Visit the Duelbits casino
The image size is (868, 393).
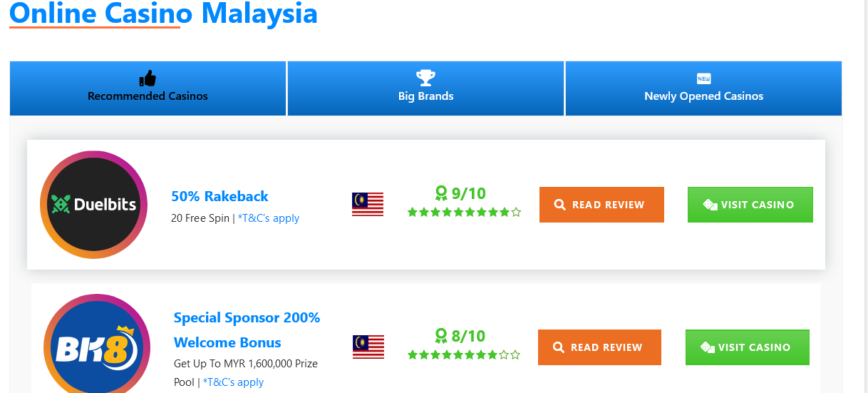click(750, 205)
